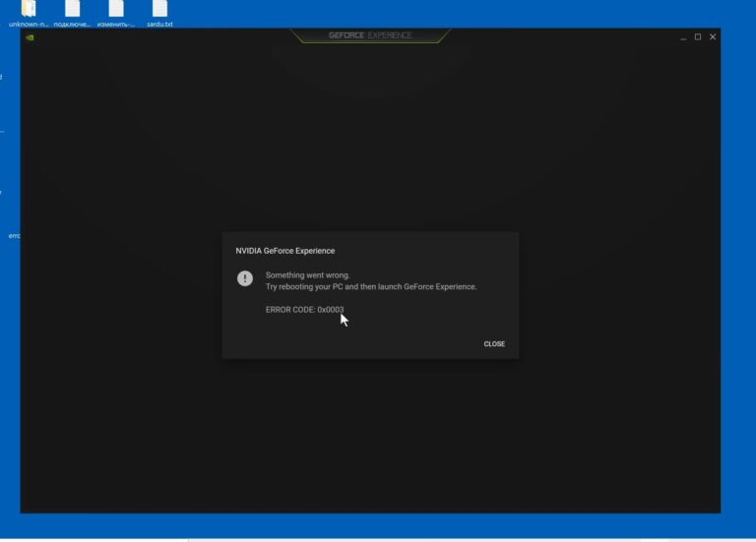Minimize the GeForce Experience window
Viewport: 756px width, 542px height.
(x=682, y=36)
